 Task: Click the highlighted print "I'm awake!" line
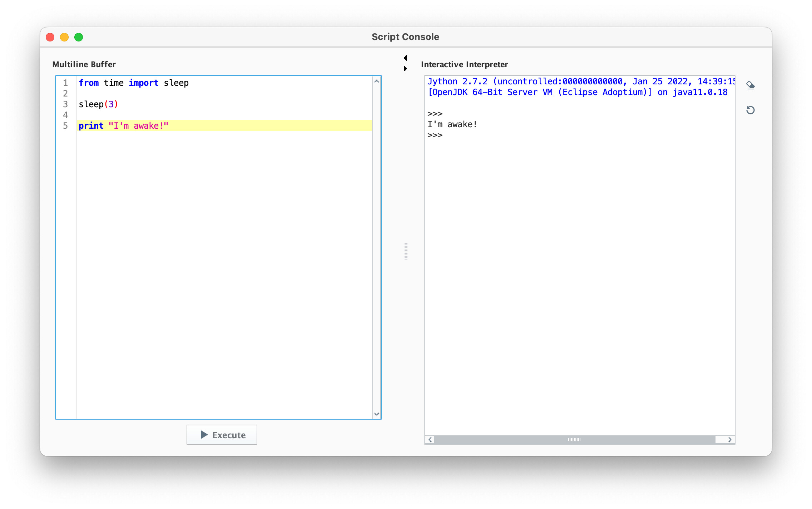coord(225,125)
